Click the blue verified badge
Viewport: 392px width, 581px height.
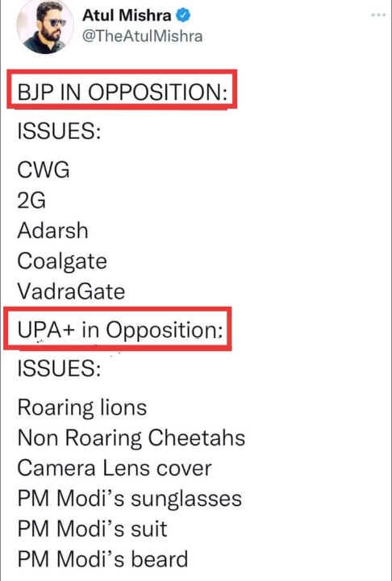click(x=182, y=15)
